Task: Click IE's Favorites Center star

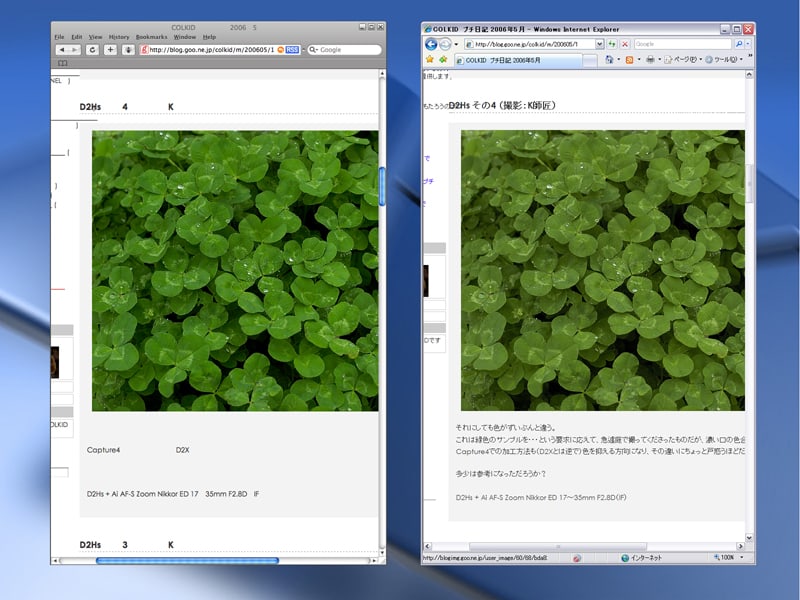Action: click(x=430, y=60)
